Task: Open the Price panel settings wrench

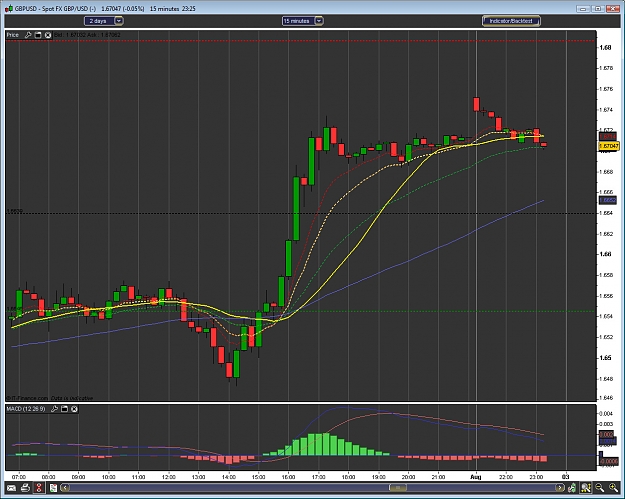Action: tap(28, 35)
